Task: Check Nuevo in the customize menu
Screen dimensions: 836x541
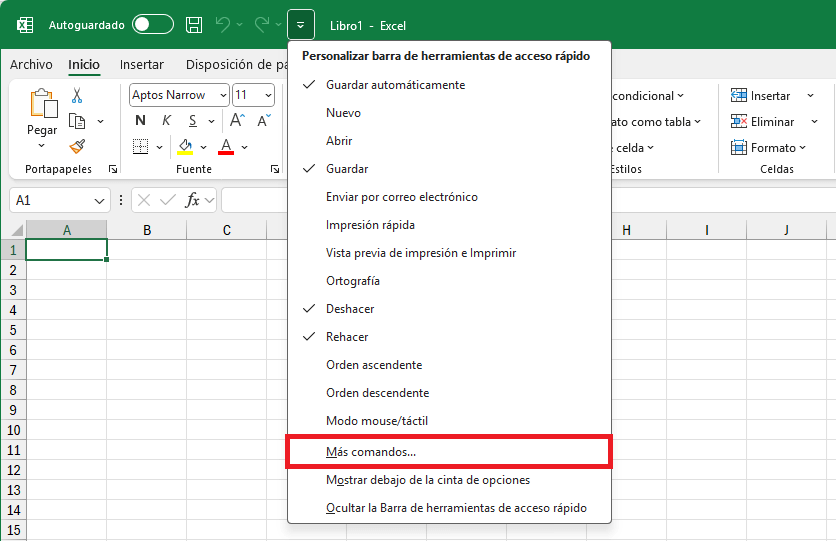Action: point(449,113)
